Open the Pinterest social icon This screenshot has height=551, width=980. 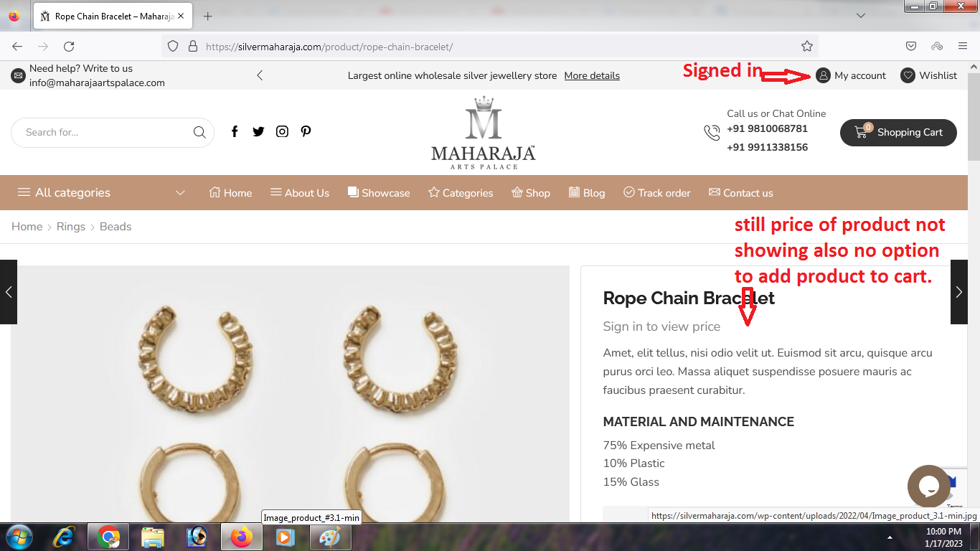[x=306, y=131]
